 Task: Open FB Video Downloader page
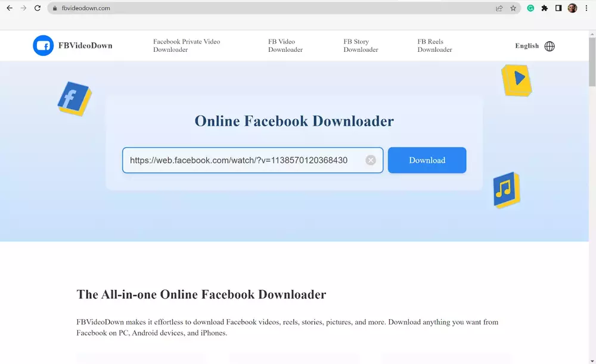[285, 46]
